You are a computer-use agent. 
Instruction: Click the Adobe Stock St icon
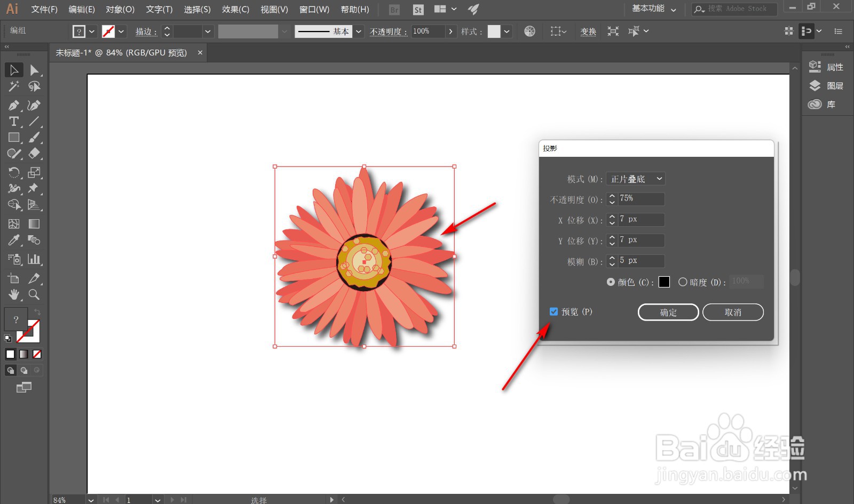click(x=418, y=10)
